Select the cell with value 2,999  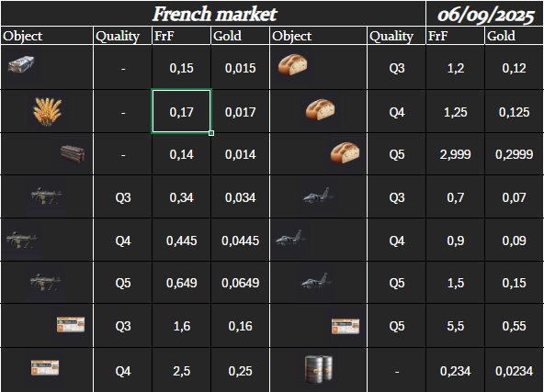coord(455,154)
